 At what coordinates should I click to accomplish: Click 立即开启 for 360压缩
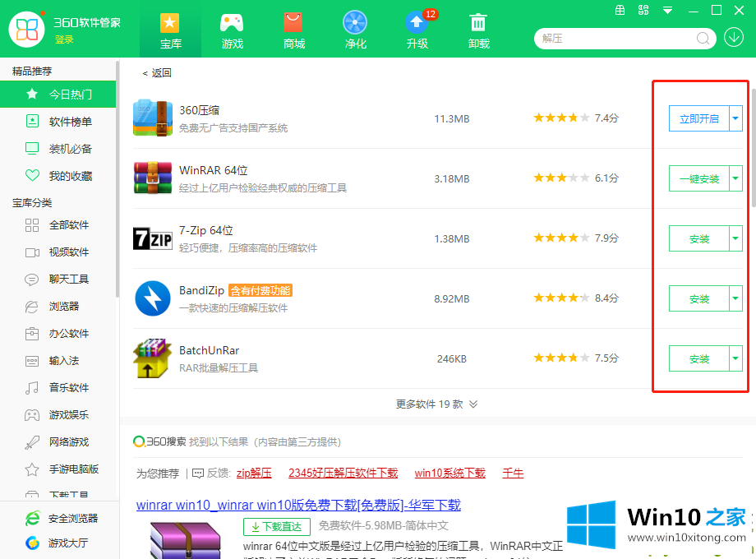699,118
